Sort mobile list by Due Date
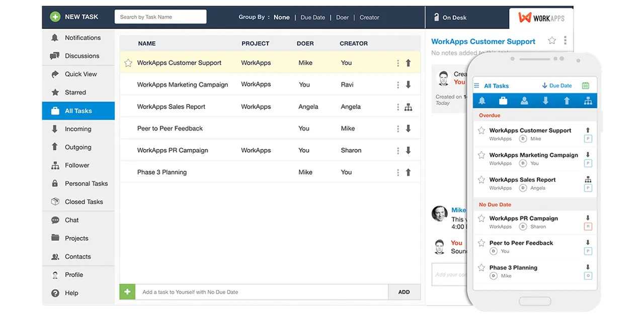This screenshot has width=644, height=317. coord(557,86)
